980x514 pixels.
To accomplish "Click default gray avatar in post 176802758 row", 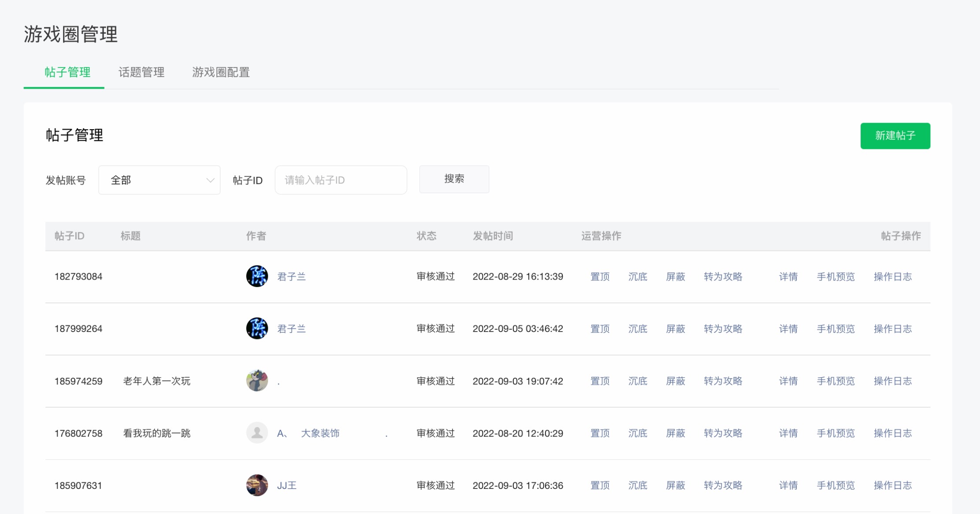I will coord(257,433).
